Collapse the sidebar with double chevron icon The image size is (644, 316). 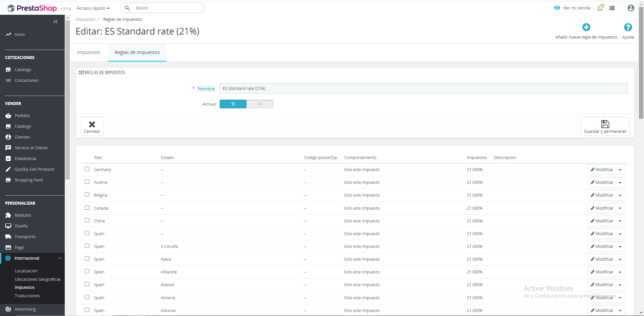(x=55, y=22)
